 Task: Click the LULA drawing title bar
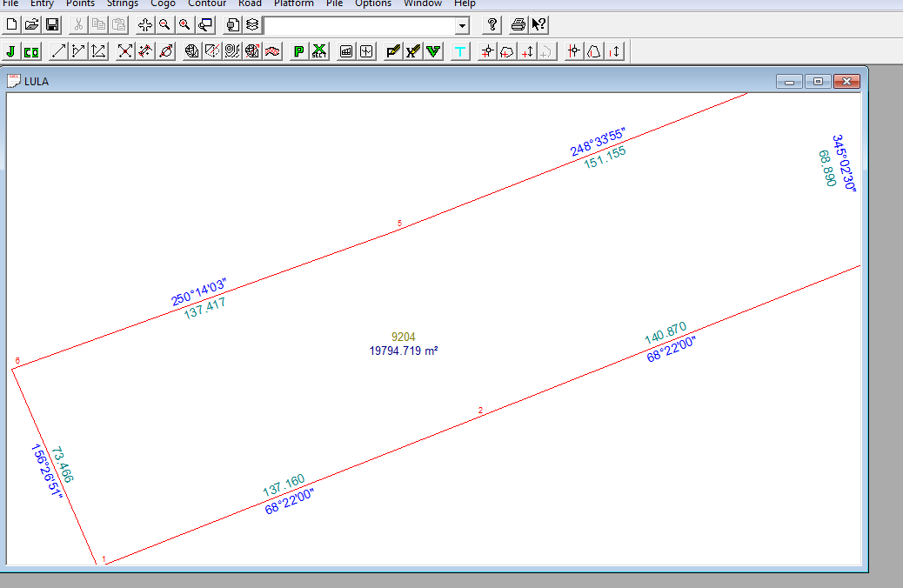(x=33, y=80)
